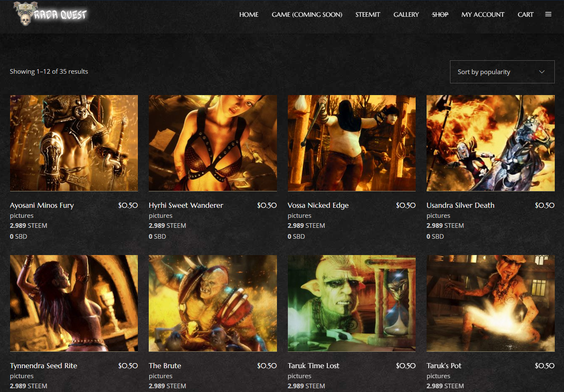Open pictures category under Usandra Silver Death
The image size is (564, 392).
pyautogui.click(x=438, y=216)
